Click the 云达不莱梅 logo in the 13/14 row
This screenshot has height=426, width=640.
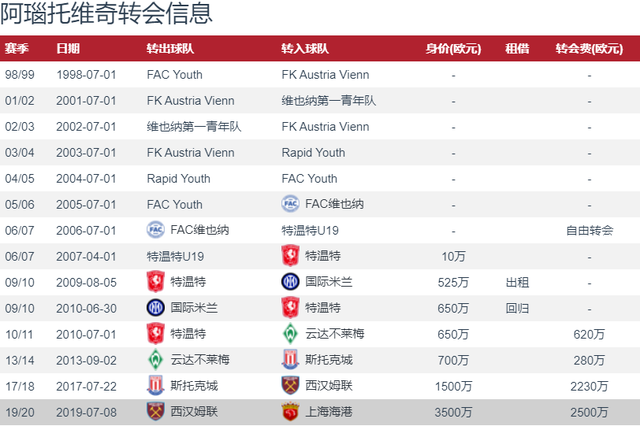156,360
